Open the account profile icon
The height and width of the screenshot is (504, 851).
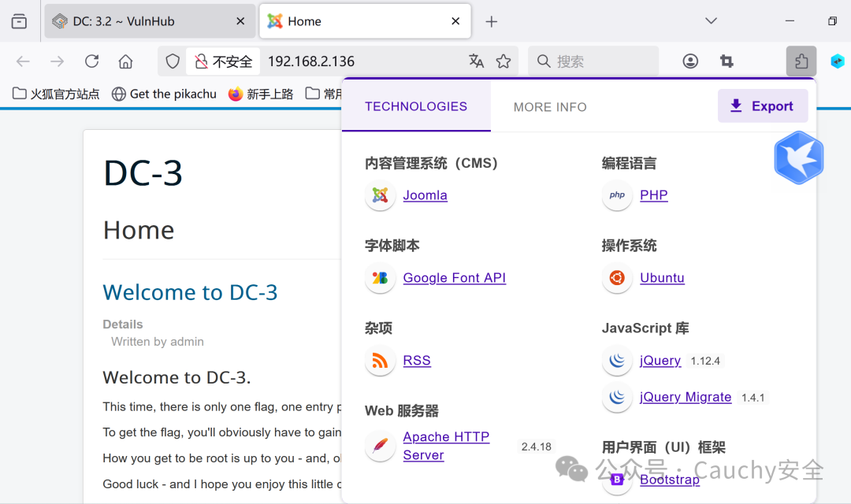(x=690, y=61)
